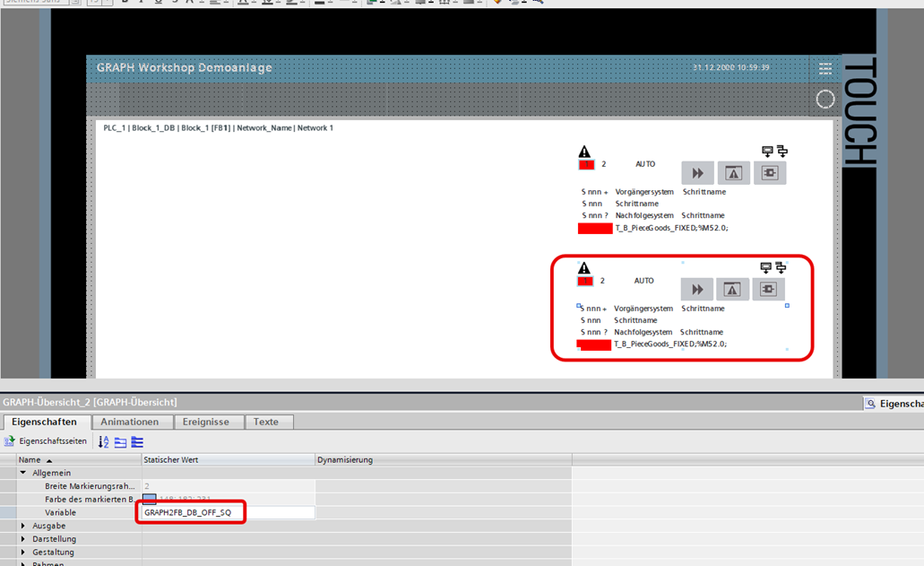Click fast-forward button in selected lower GRAPH overview
Screen dimensions: 924x566
(697, 290)
